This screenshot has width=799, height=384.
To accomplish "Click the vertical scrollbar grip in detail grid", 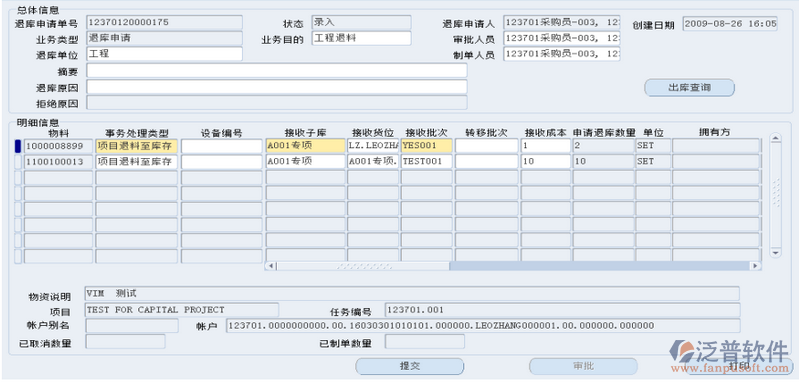I will 776,193.
